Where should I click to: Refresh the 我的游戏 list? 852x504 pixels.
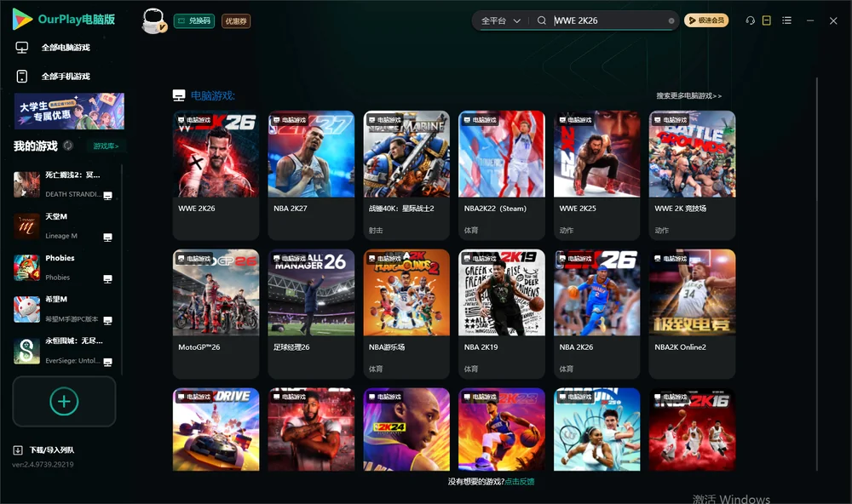coord(68,146)
